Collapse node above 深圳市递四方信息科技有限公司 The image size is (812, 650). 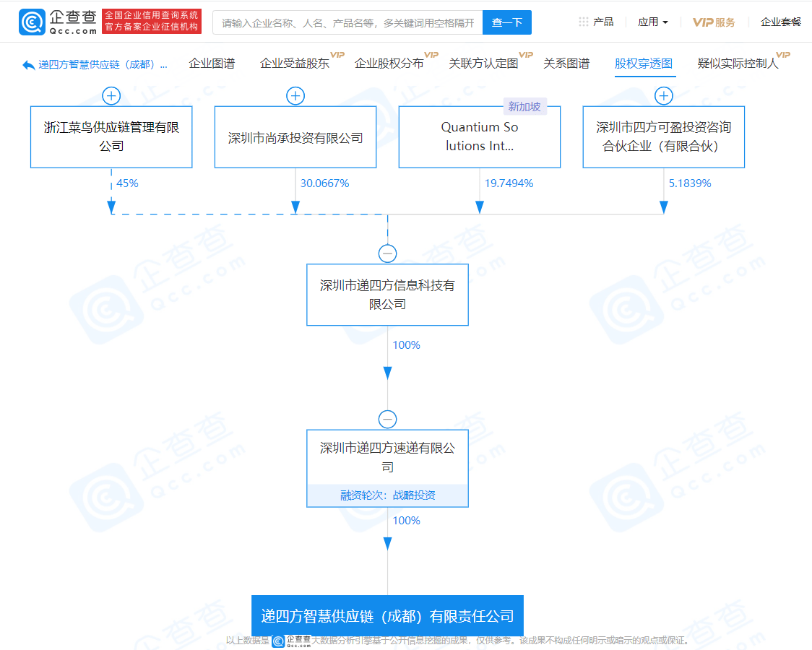point(387,253)
